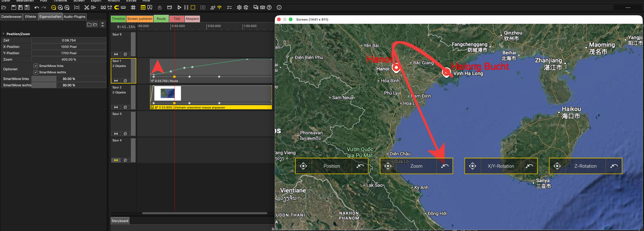Open a project with the folder toolbar icon

click(x=4, y=7)
